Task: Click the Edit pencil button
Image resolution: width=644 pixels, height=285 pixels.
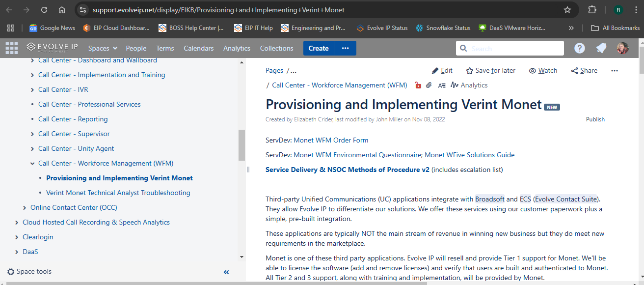Action: pyautogui.click(x=442, y=70)
